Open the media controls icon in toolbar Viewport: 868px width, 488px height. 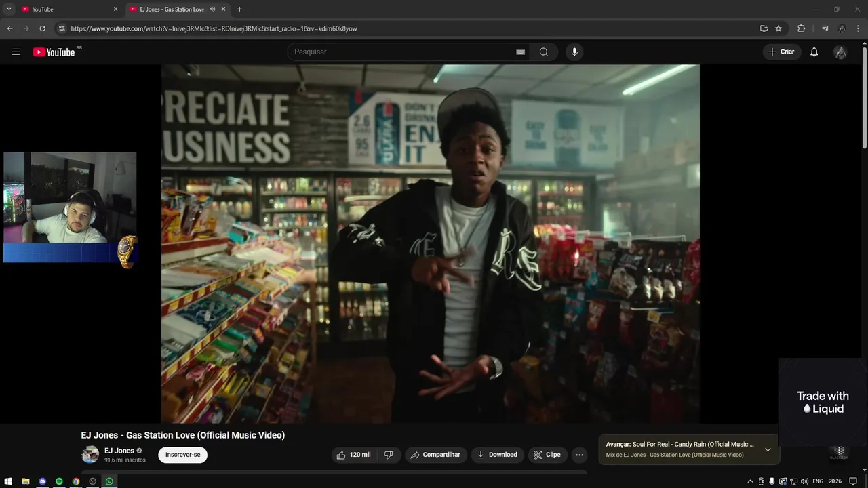pyautogui.click(x=825, y=28)
